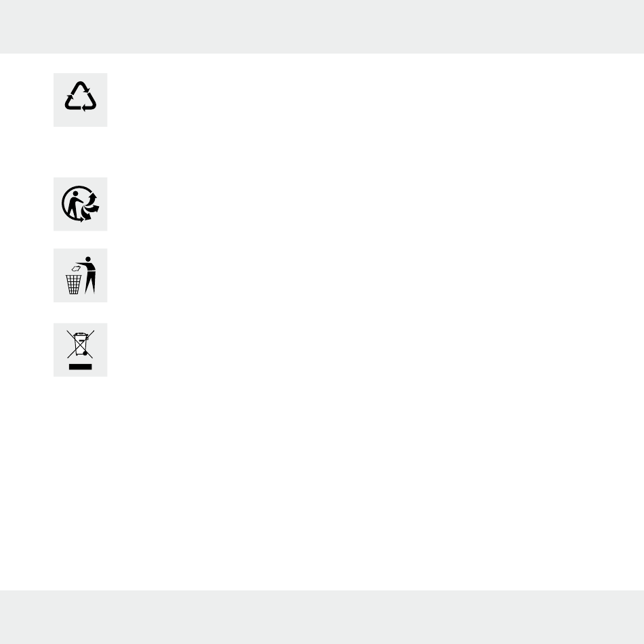Click the three curved arrows in Triman icon
The image size is (644, 644).
point(90,207)
